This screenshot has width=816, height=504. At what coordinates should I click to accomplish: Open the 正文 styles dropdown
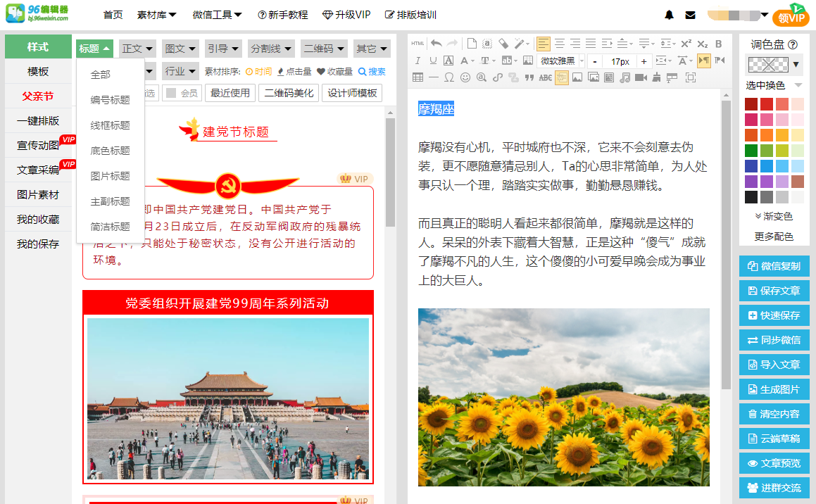click(137, 49)
